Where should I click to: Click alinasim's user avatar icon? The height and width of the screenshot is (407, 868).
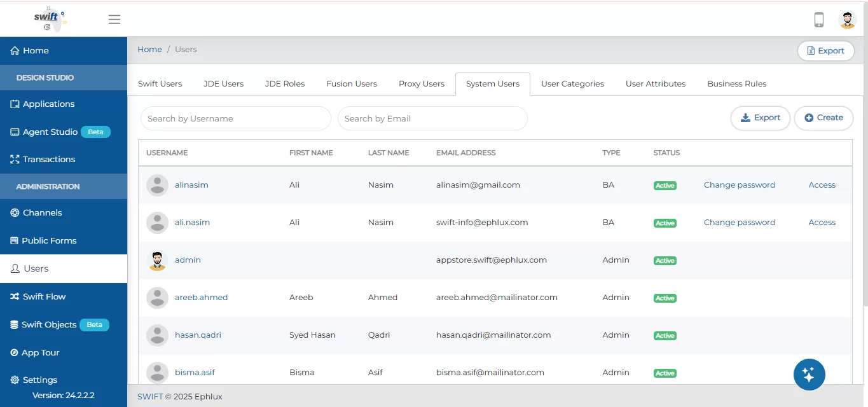[157, 185]
